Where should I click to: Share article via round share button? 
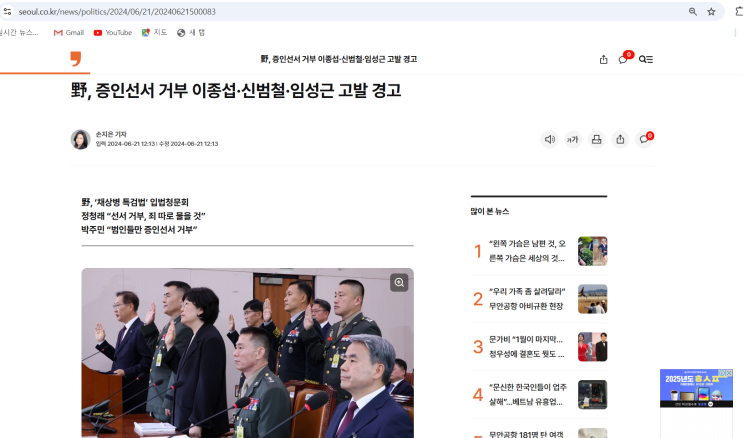pos(620,139)
